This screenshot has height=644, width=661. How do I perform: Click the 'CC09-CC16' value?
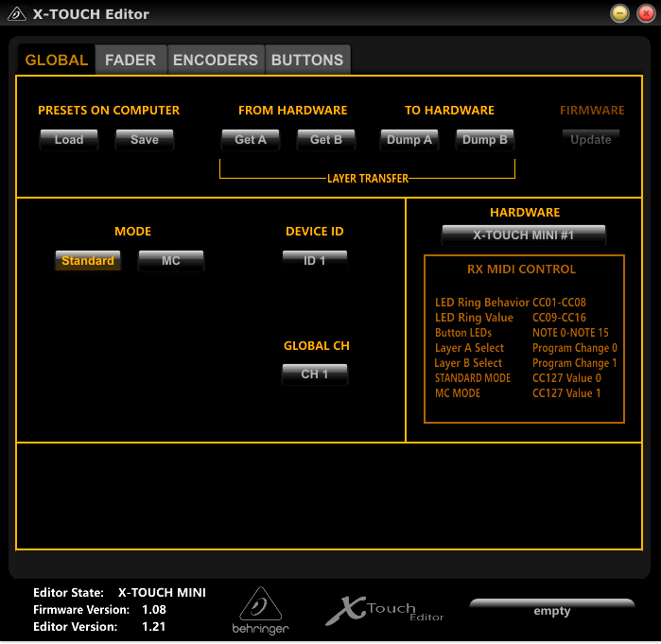(559, 318)
